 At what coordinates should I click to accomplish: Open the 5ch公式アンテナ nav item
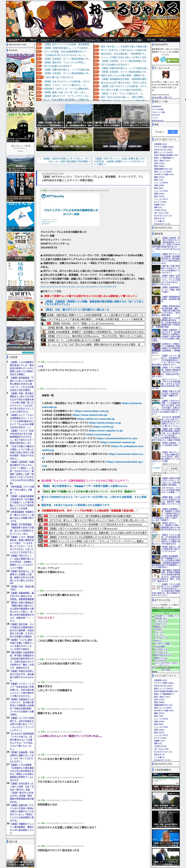[x=17, y=40]
